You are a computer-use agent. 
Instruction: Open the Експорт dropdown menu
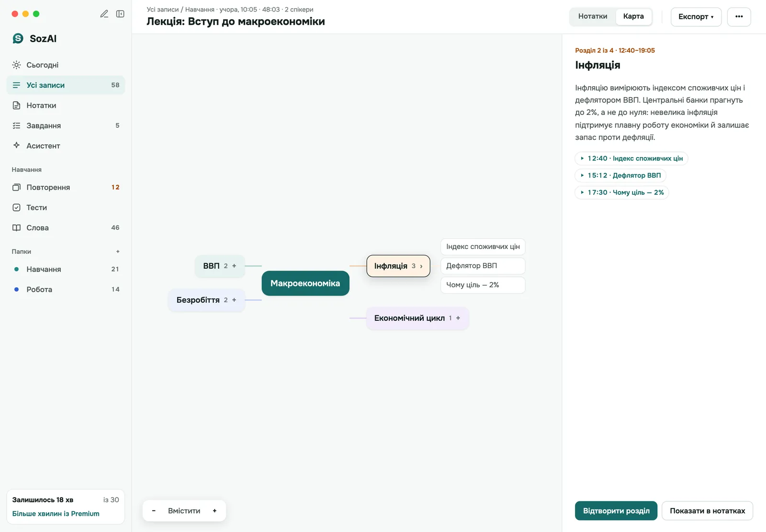[696, 17]
